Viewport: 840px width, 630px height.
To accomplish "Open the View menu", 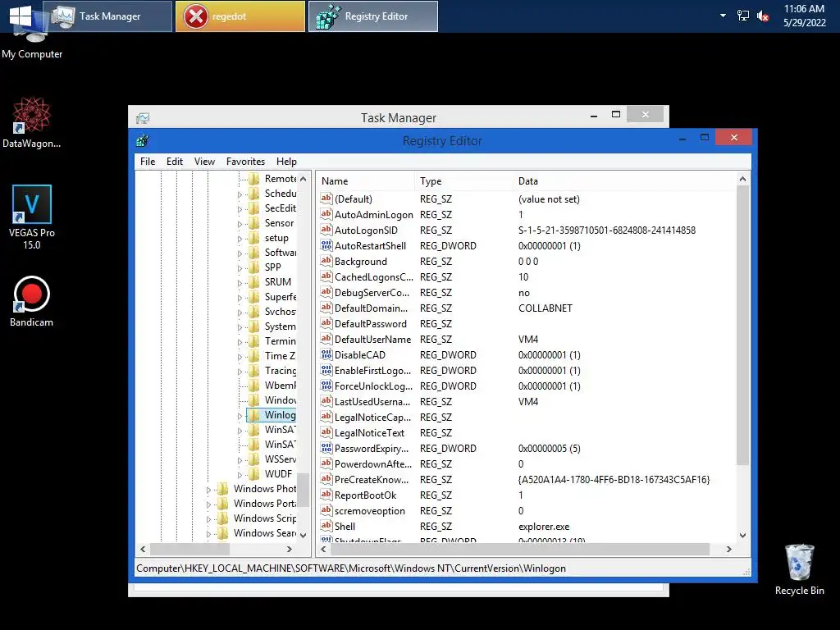I will (x=204, y=162).
